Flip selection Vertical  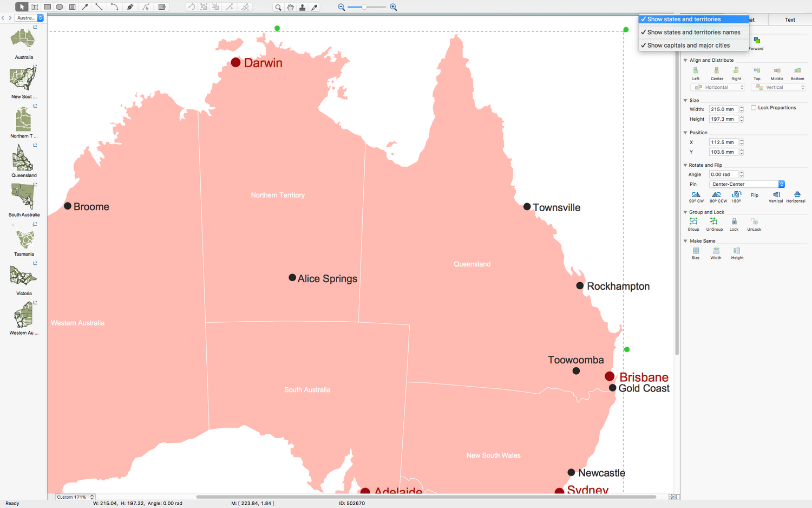click(776, 197)
